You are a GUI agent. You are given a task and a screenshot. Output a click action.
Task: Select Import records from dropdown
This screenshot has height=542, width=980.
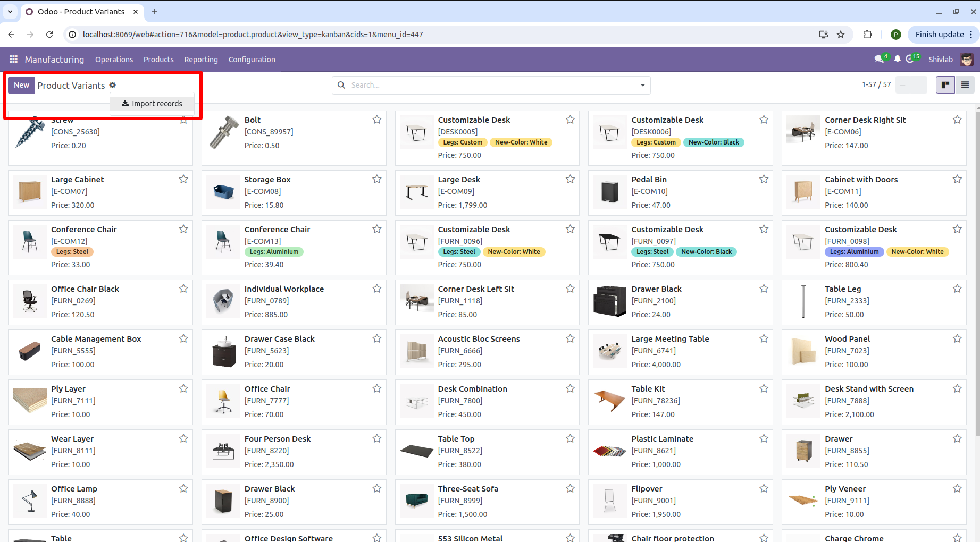click(152, 104)
